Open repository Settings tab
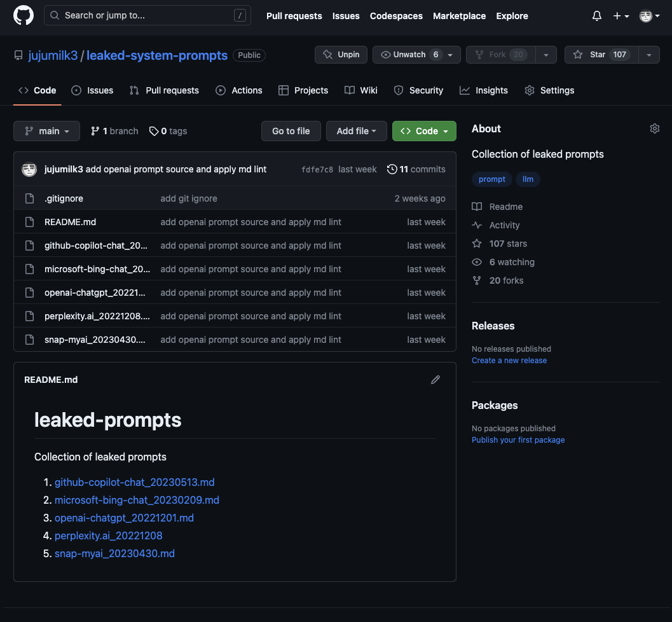 click(549, 90)
